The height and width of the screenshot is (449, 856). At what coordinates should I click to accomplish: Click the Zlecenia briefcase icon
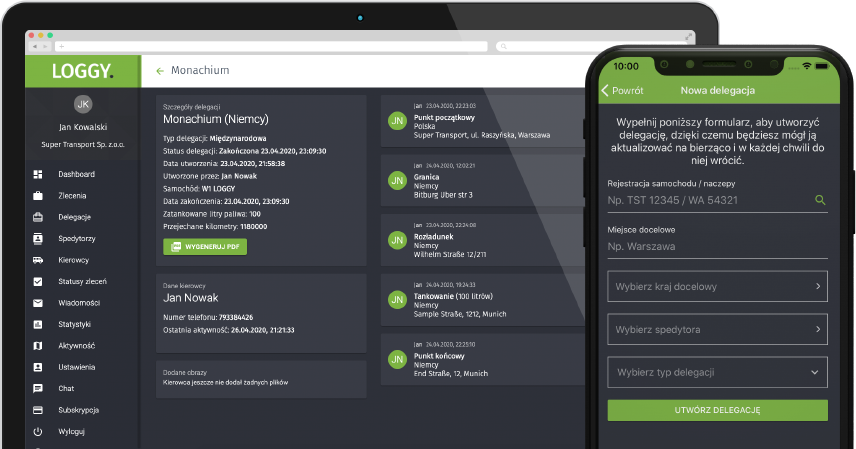click(x=38, y=195)
